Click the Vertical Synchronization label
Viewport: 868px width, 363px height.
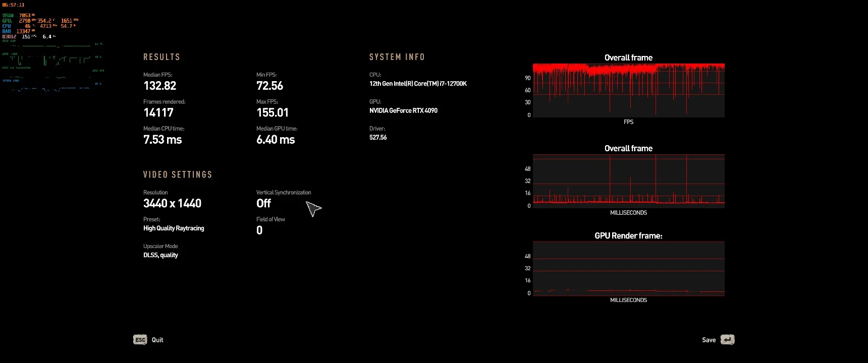(284, 193)
